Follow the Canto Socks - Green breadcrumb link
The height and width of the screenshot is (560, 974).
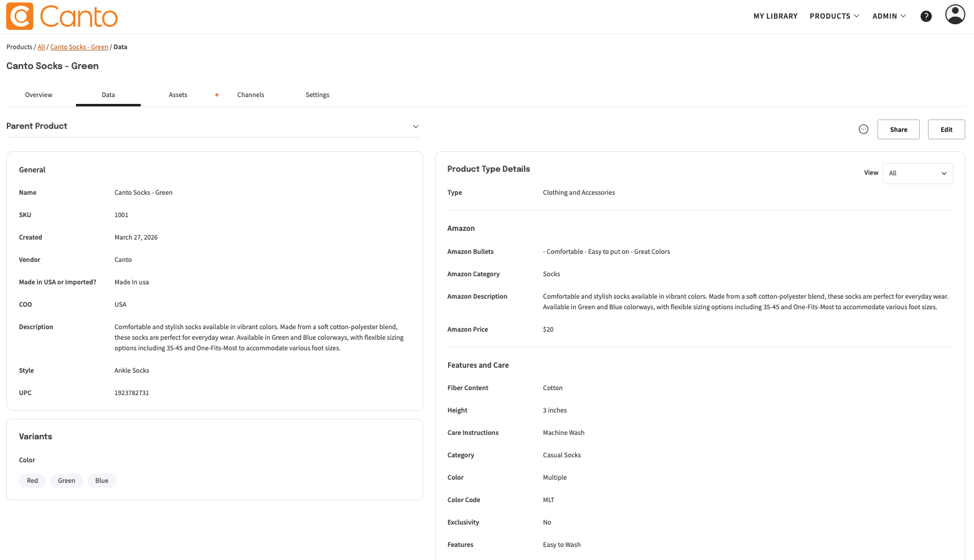pos(79,47)
